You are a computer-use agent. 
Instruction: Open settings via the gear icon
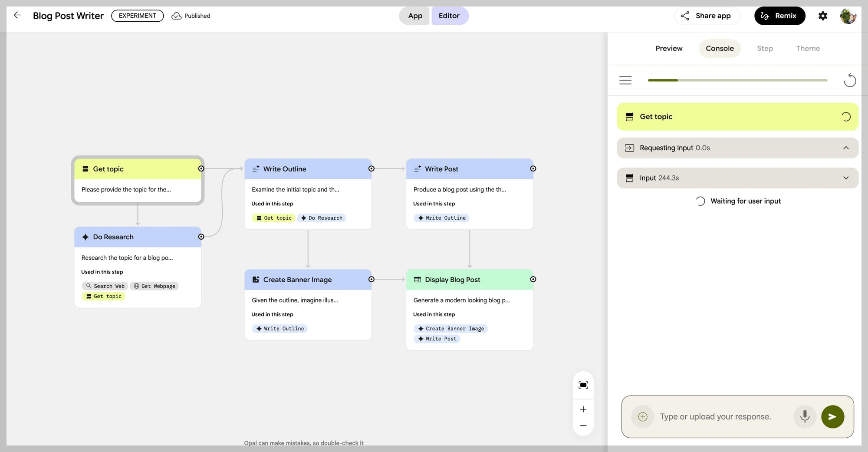click(822, 16)
